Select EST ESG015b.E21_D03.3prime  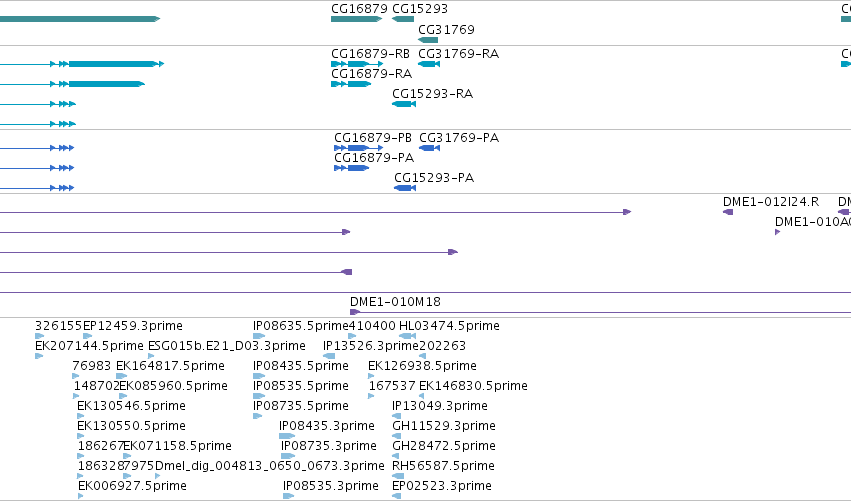point(151,356)
